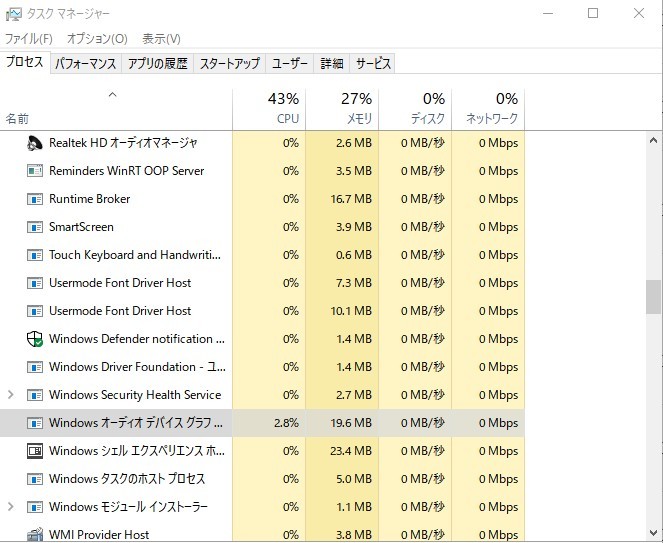Open the 表示(V) menu
This screenshot has width=663, height=543.
coord(162,39)
